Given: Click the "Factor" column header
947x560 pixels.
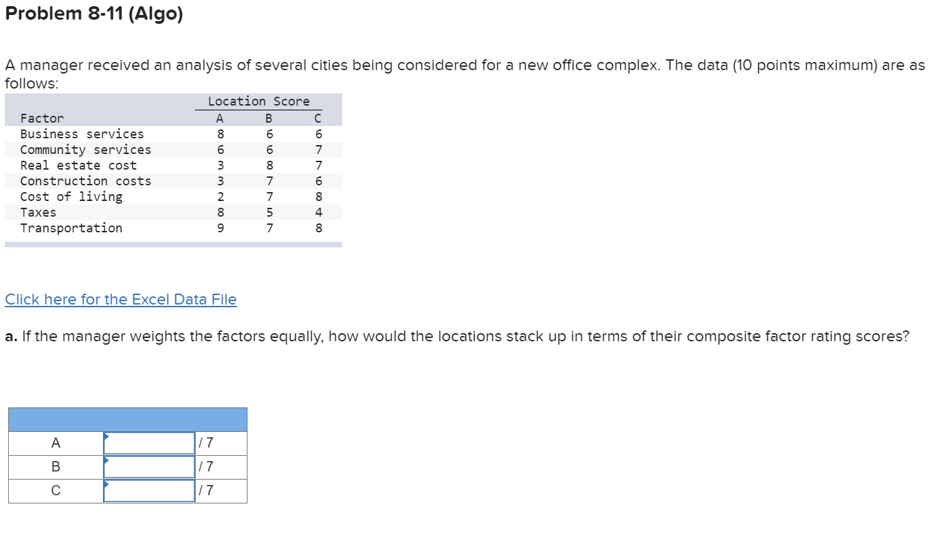Looking at the screenshot, I should (42, 117).
